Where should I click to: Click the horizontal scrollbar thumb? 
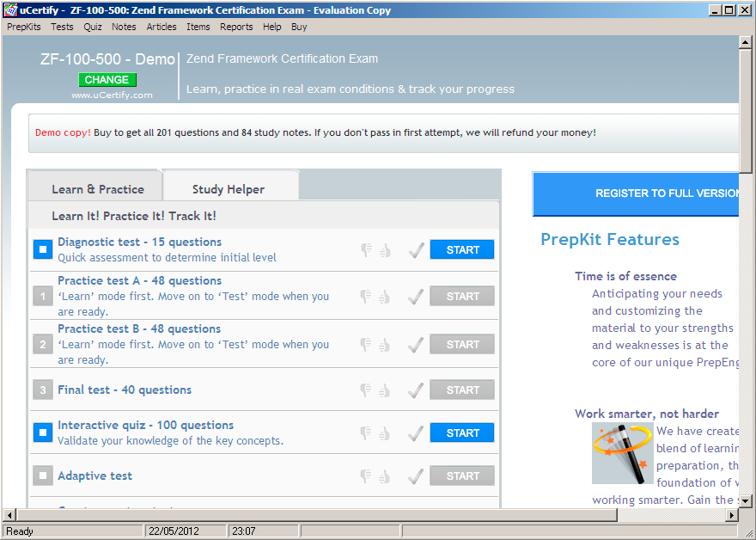click(316, 515)
